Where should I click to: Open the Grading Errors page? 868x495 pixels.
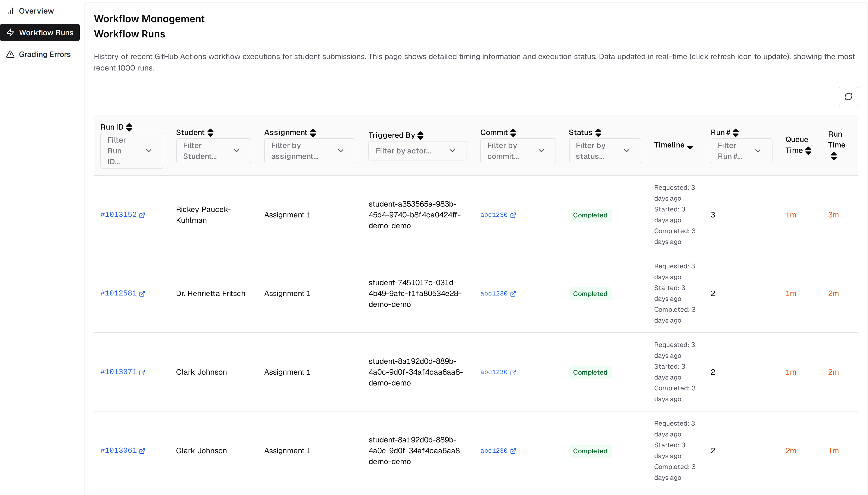point(40,54)
